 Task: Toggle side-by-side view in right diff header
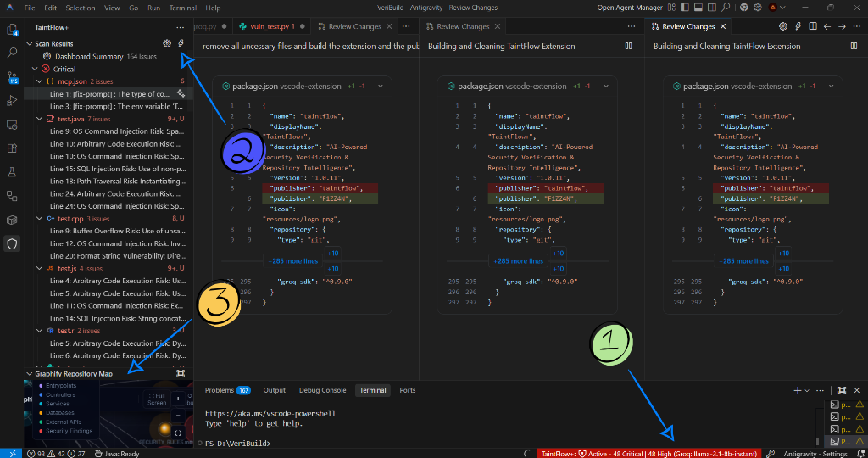[854, 46]
